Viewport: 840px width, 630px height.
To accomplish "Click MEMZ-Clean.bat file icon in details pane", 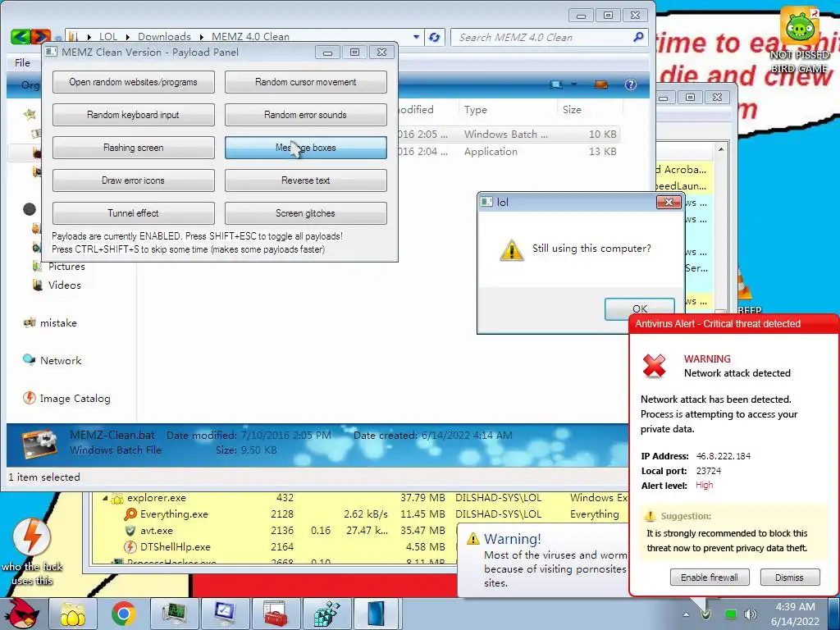I will [39, 444].
